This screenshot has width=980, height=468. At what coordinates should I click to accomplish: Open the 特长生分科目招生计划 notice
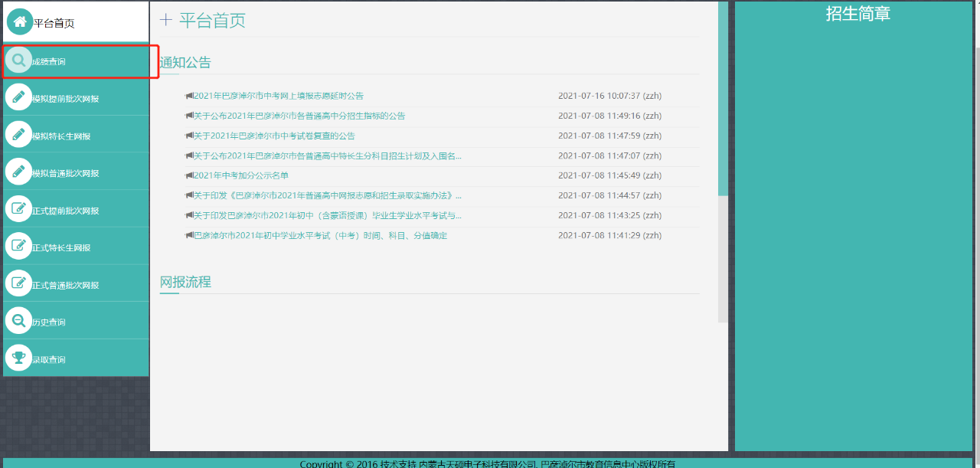[x=327, y=155]
